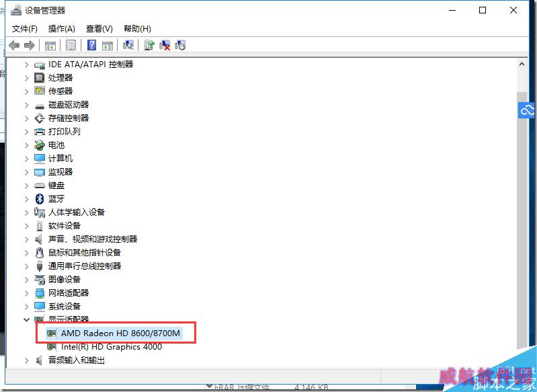This screenshot has height=392, width=537.
Task: Click the 设备管理器 title bar icon
Action: 16,11
